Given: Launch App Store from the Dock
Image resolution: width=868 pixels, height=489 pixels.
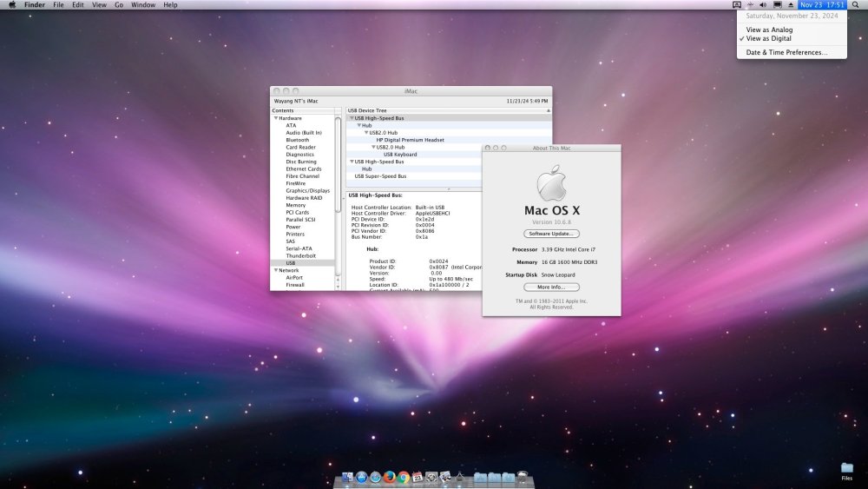Looking at the screenshot, I should [x=361, y=477].
